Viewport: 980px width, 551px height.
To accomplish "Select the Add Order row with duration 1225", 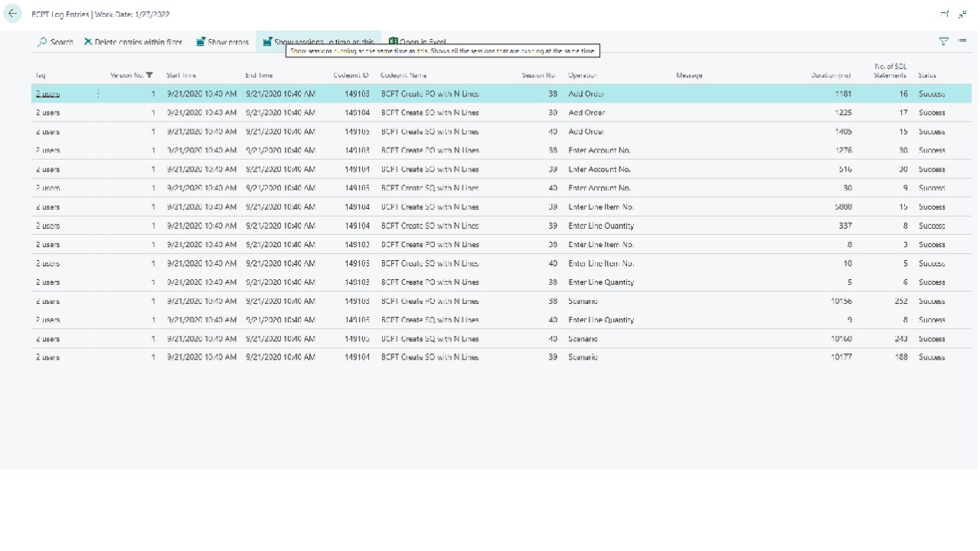I will 501,112.
